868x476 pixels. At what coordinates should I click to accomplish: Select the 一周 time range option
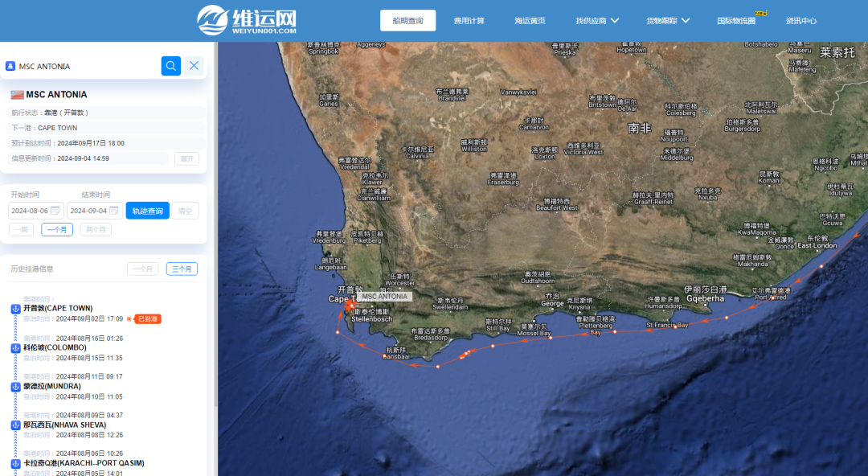pyautogui.click(x=22, y=230)
